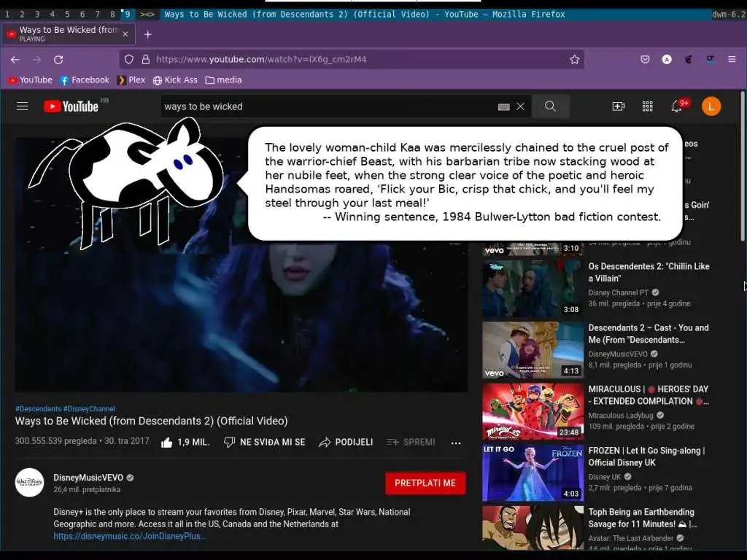Open the YouTube guide hamburger menu

(23, 106)
